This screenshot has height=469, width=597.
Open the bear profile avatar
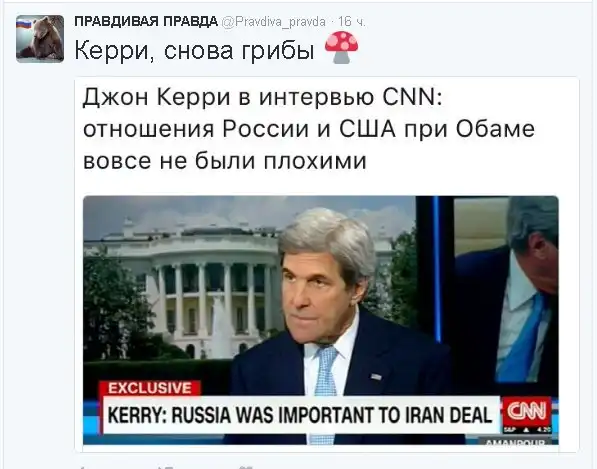tap(40, 39)
